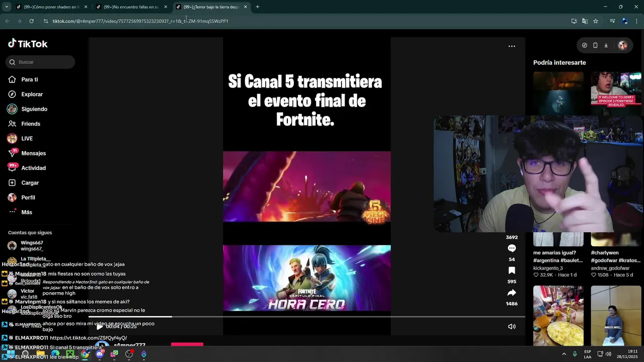
Task: Click the taskbar volume icon
Action: pyautogui.click(x=608, y=354)
